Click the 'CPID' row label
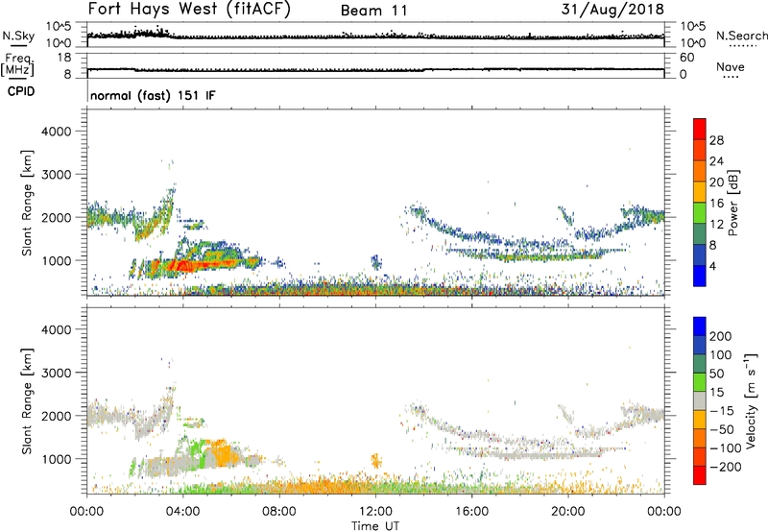The width and height of the screenshot is (768, 532). point(21,91)
